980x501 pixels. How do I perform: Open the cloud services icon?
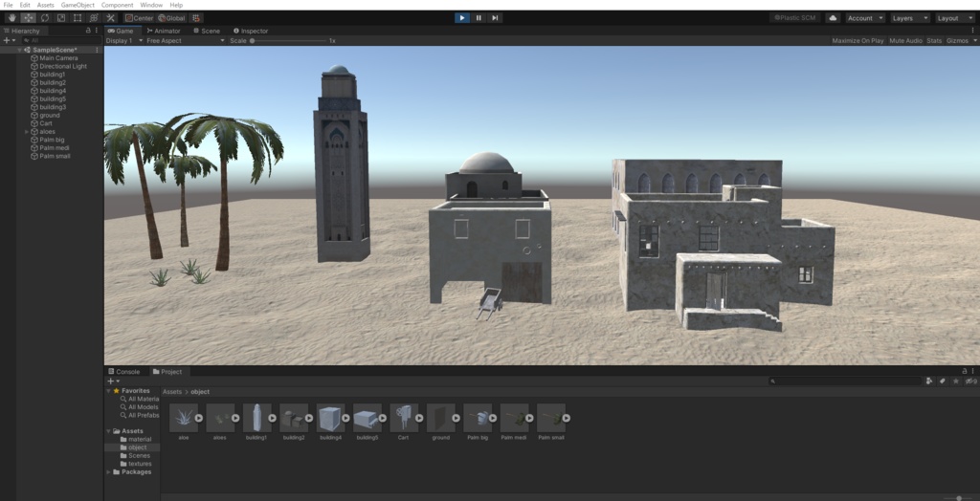click(833, 18)
